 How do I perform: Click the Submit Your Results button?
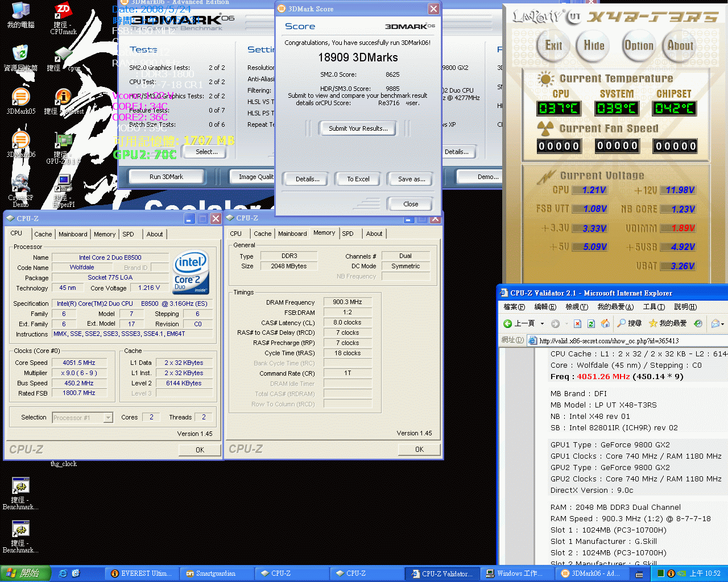click(358, 128)
